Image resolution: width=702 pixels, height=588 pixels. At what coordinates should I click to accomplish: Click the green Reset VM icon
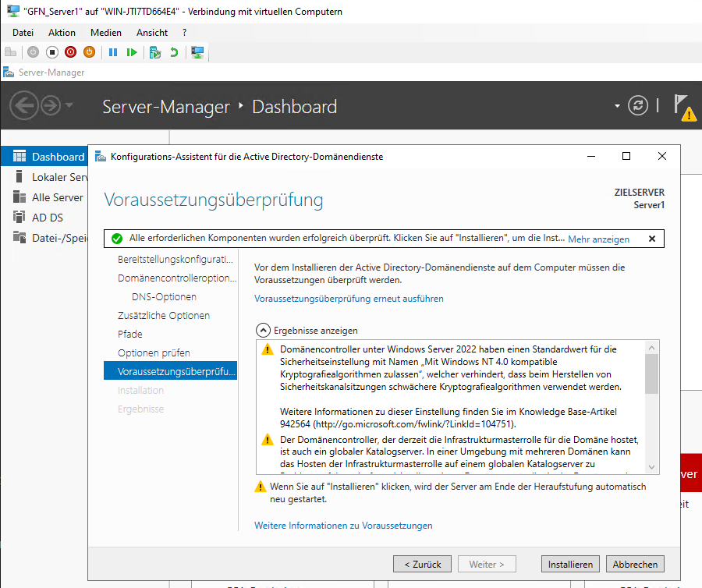pos(132,52)
